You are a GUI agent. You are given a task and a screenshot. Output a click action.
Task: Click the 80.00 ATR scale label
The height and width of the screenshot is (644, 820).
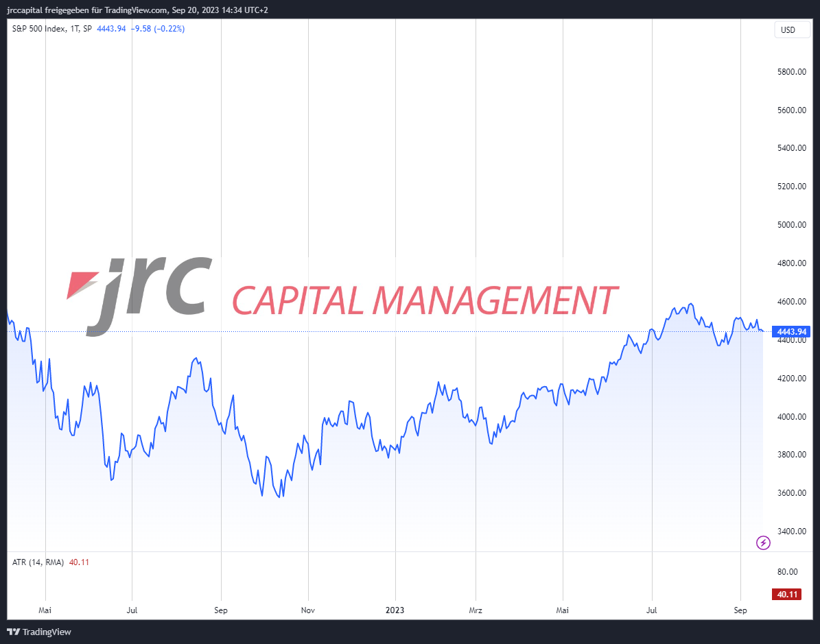[788, 572]
